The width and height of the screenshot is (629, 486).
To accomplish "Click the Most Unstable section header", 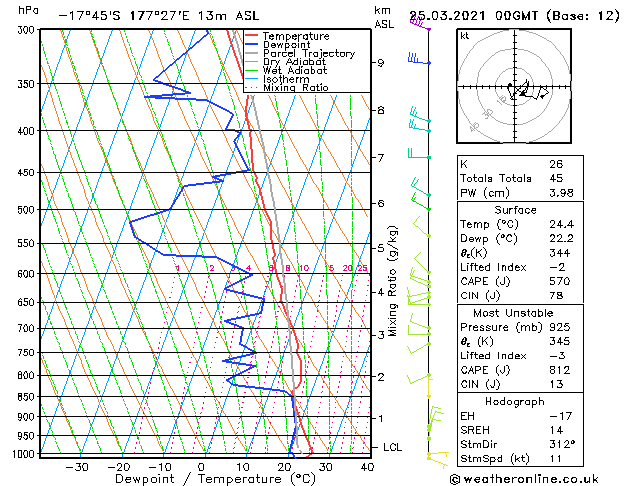I will (513, 313).
